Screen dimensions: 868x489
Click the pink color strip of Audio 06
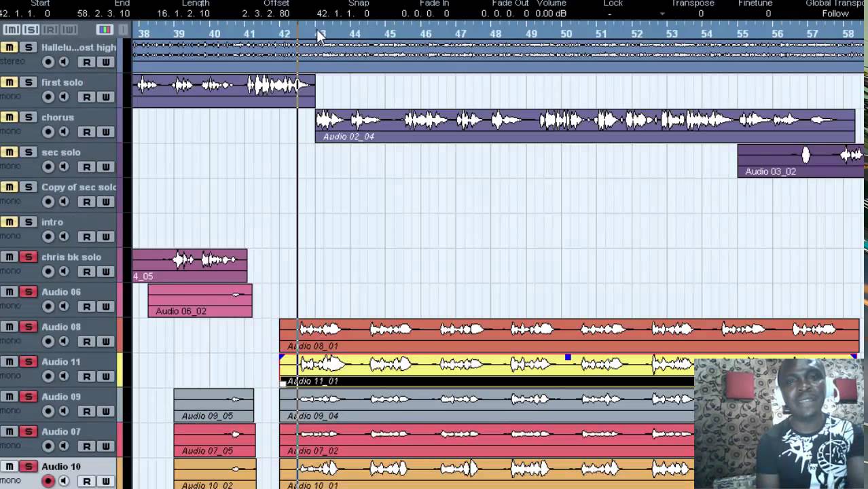[x=120, y=300]
